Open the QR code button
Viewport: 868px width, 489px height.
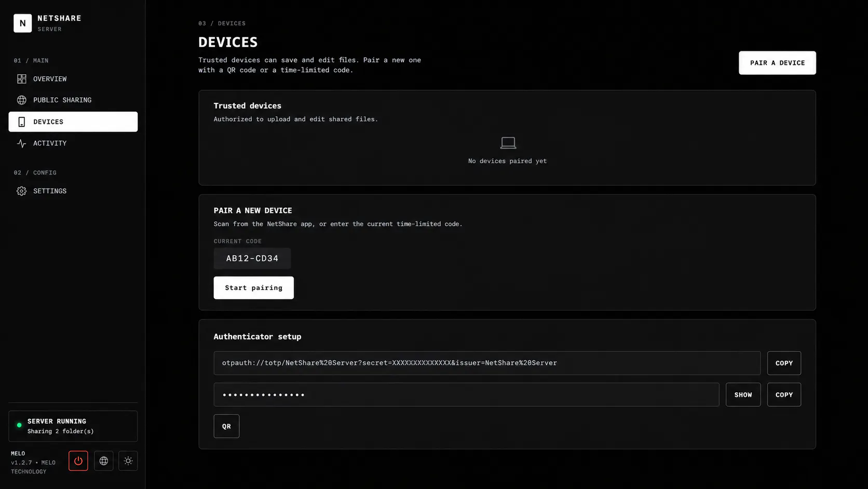pos(226,426)
